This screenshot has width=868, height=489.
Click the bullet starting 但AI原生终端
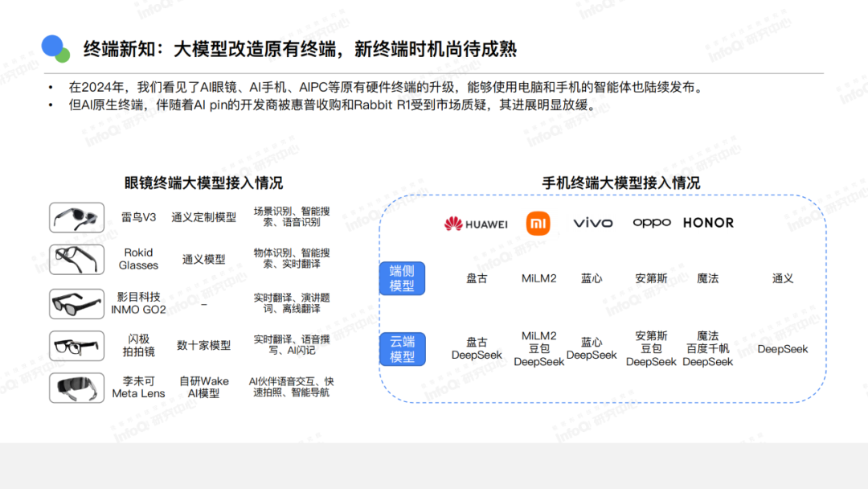(x=332, y=105)
